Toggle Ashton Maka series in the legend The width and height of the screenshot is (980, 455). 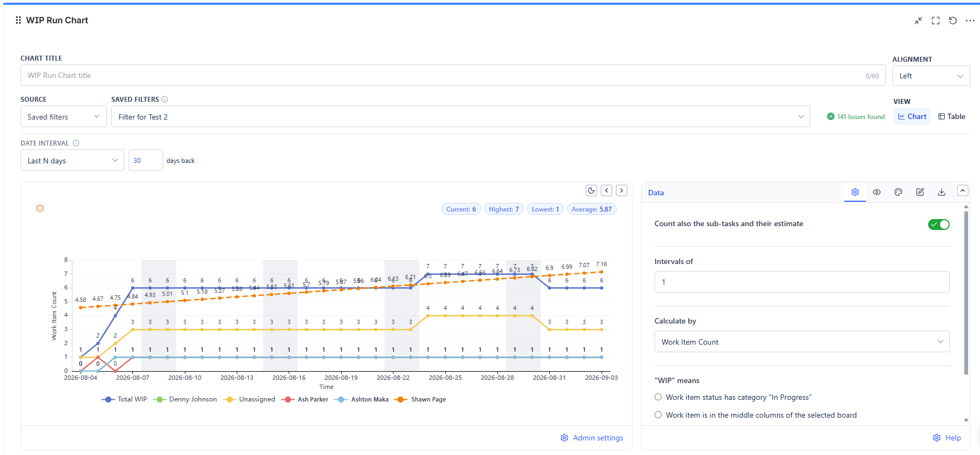coord(362,399)
